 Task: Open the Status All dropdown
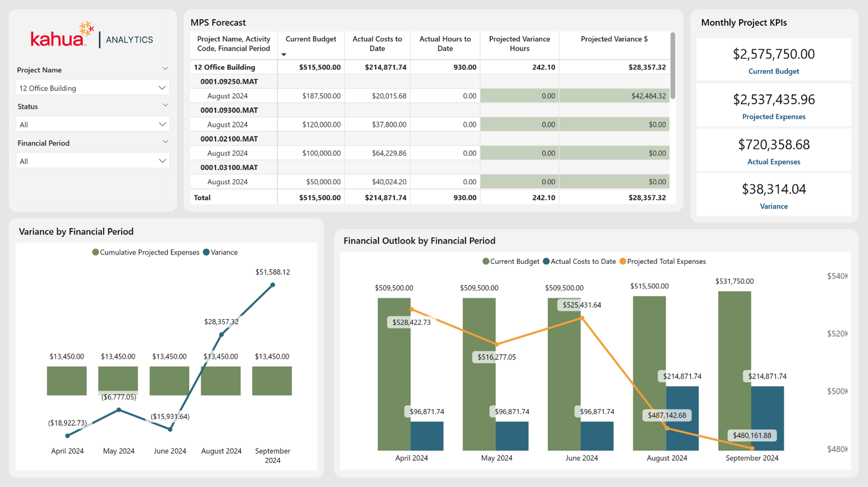(x=92, y=125)
